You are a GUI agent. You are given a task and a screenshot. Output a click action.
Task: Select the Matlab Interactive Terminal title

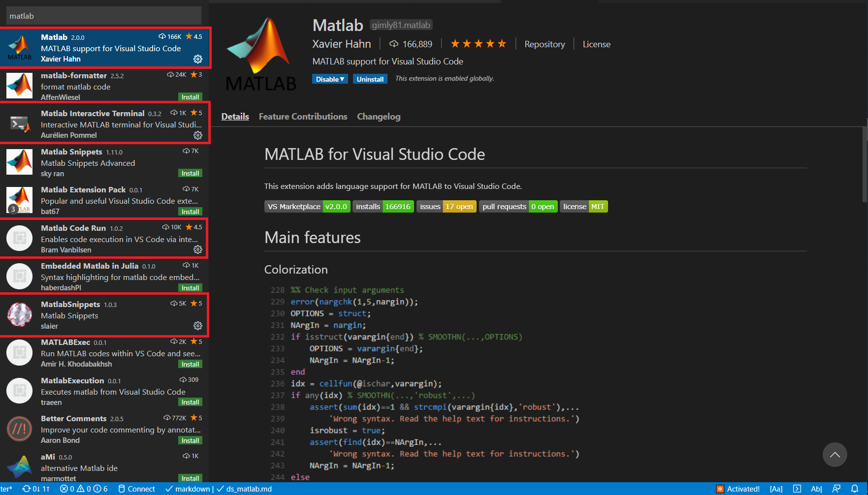[93, 114]
